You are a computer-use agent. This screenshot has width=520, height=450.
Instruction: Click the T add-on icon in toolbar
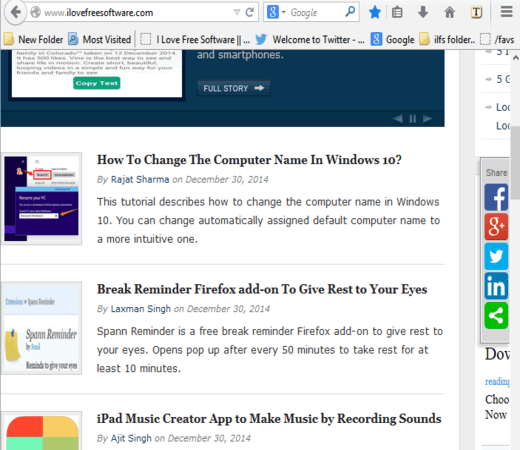click(476, 12)
